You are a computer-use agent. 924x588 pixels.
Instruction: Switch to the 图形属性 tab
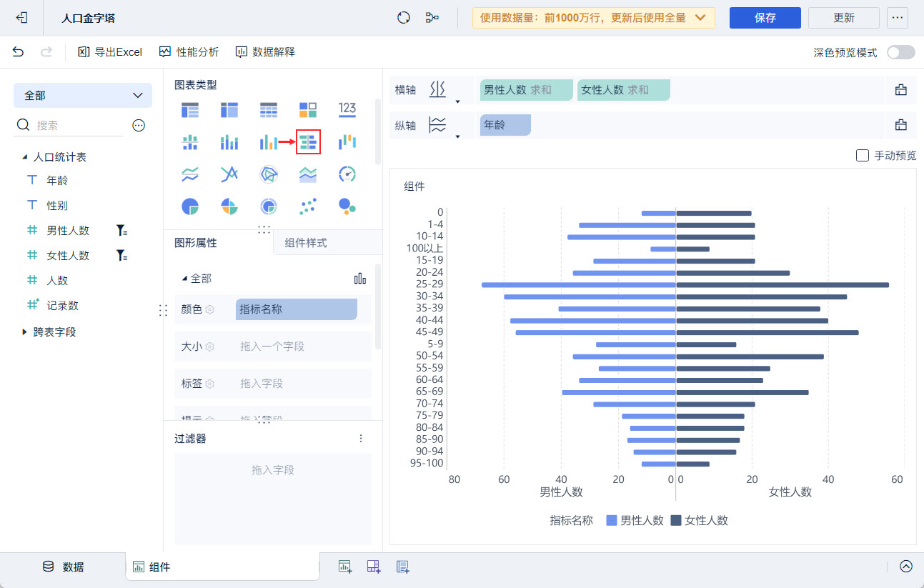pos(196,243)
